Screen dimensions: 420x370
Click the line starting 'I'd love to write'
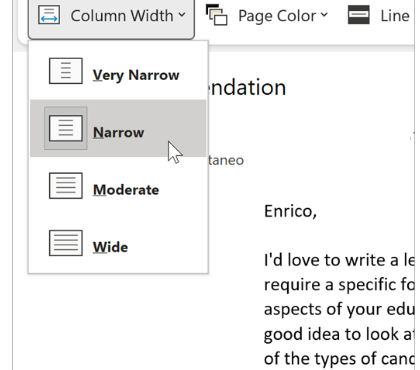click(x=339, y=260)
